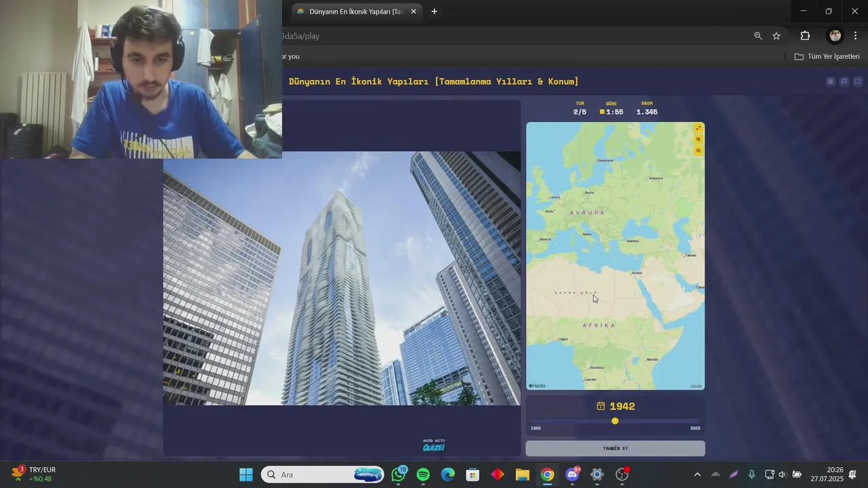Open volume control in system tray
Screen dimensions: 868x488
pyautogui.click(x=782, y=474)
